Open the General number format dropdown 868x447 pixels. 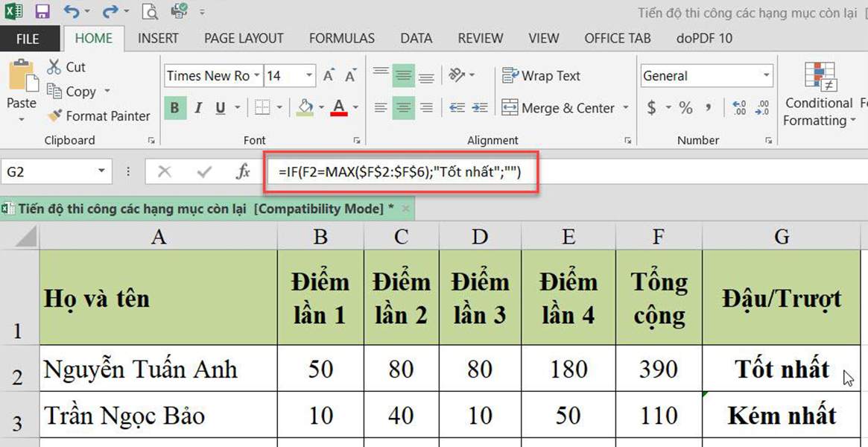click(766, 75)
